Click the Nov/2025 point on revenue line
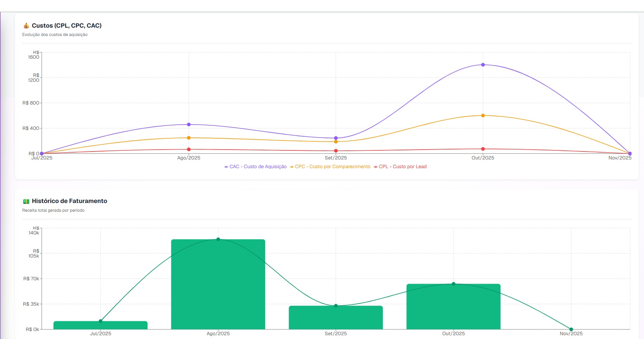This screenshot has height=339, width=644. [x=571, y=329]
